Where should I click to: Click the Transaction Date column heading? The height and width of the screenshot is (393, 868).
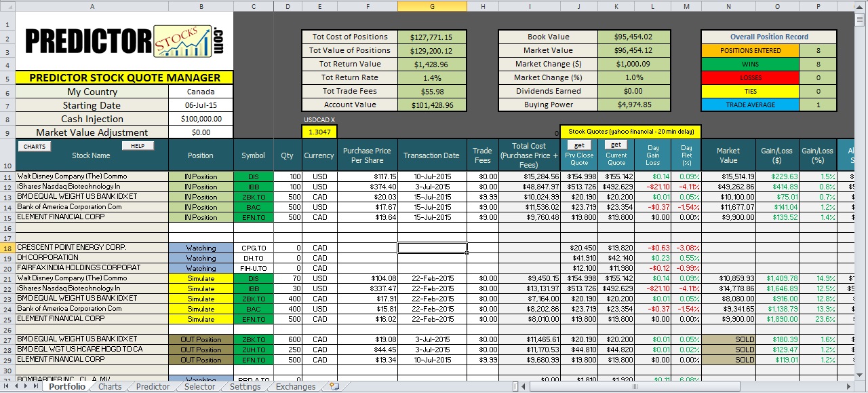pyautogui.click(x=431, y=155)
